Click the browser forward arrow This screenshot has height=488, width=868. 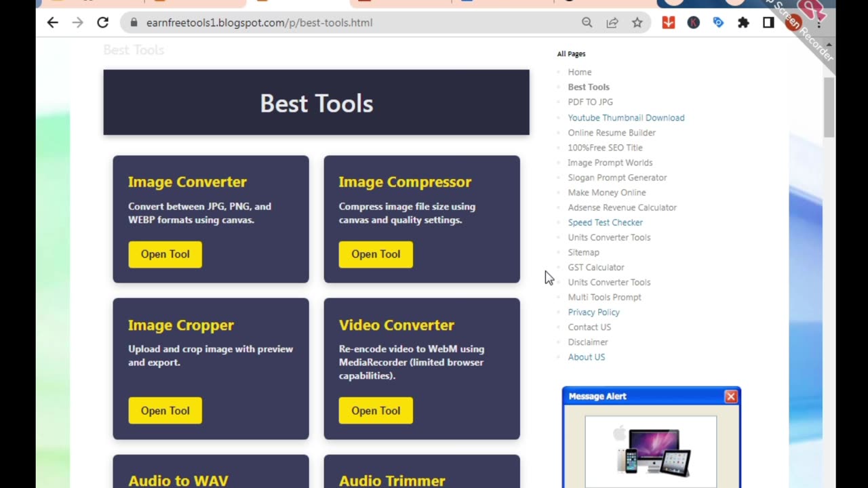pos(78,22)
